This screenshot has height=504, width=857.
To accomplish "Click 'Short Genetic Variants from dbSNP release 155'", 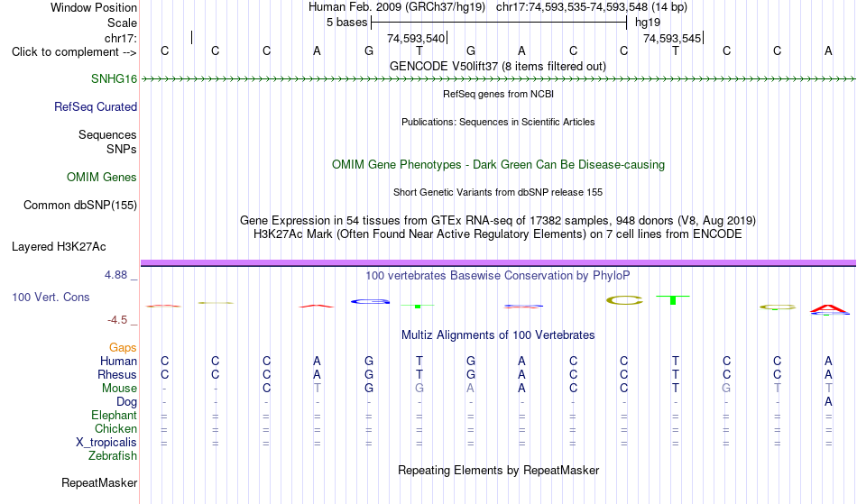I will (x=498, y=192).
